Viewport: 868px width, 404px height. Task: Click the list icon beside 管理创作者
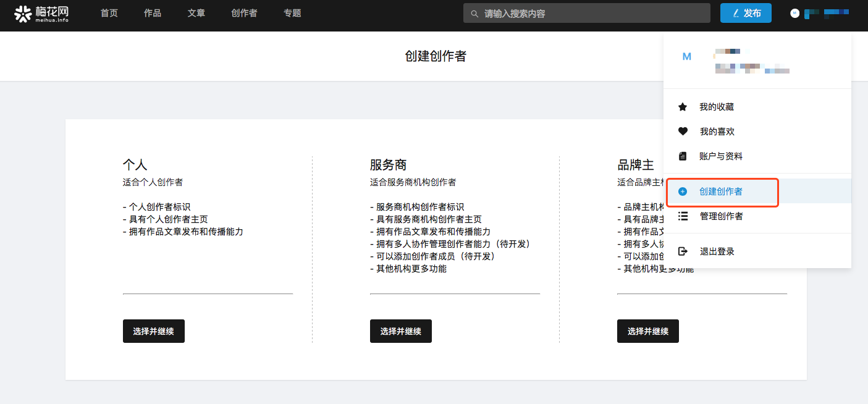683,216
